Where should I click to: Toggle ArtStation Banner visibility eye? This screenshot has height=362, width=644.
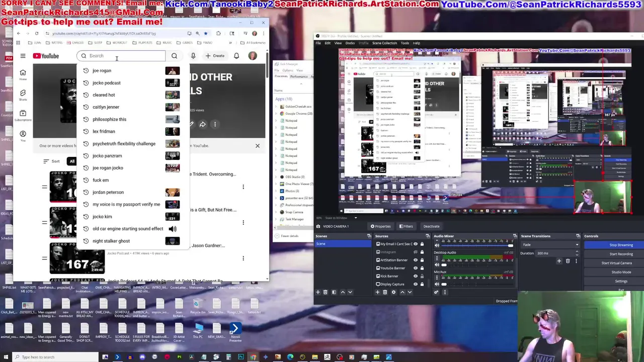tap(416, 260)
